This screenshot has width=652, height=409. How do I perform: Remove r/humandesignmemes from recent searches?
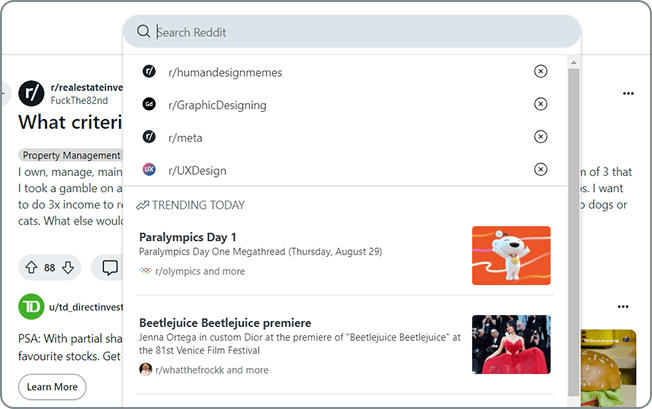pyautogui.click(x=540, y=71)
